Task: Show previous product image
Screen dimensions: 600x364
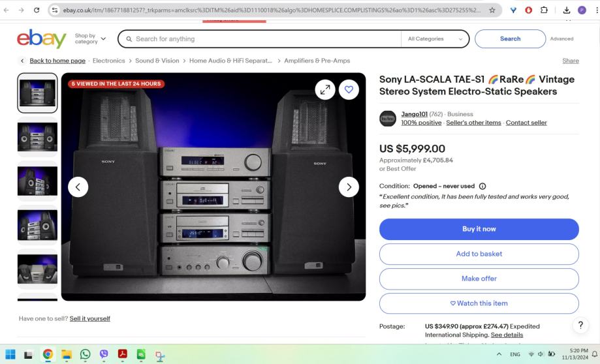Action: pyautogui.click(x=78, y=187)
